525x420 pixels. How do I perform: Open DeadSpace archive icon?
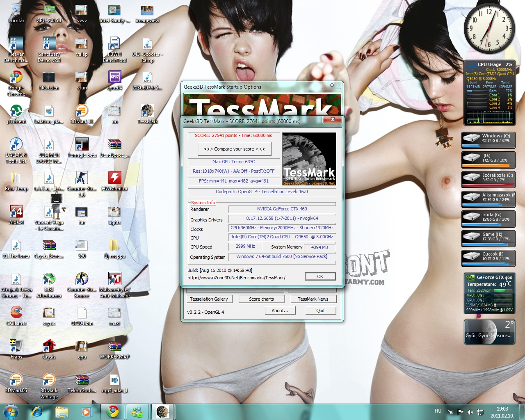coord(114,148)
